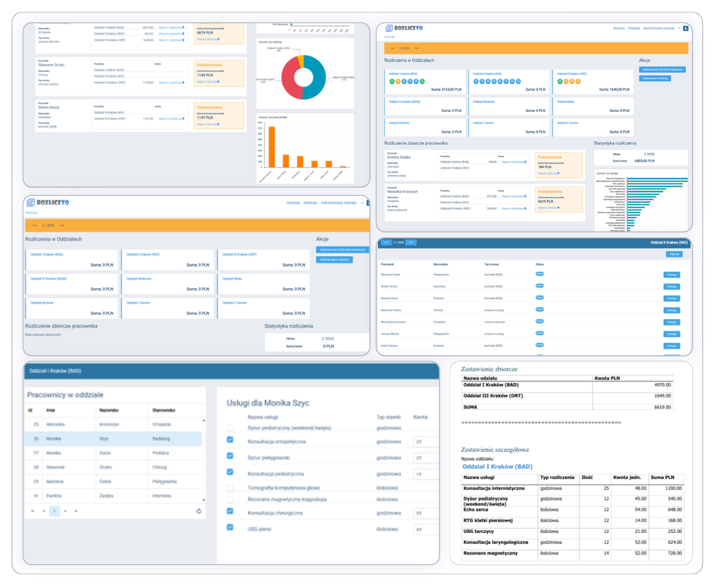
Task: Open the user profile icon in the 3/2026 dashboard
Action: click(686, 28)
